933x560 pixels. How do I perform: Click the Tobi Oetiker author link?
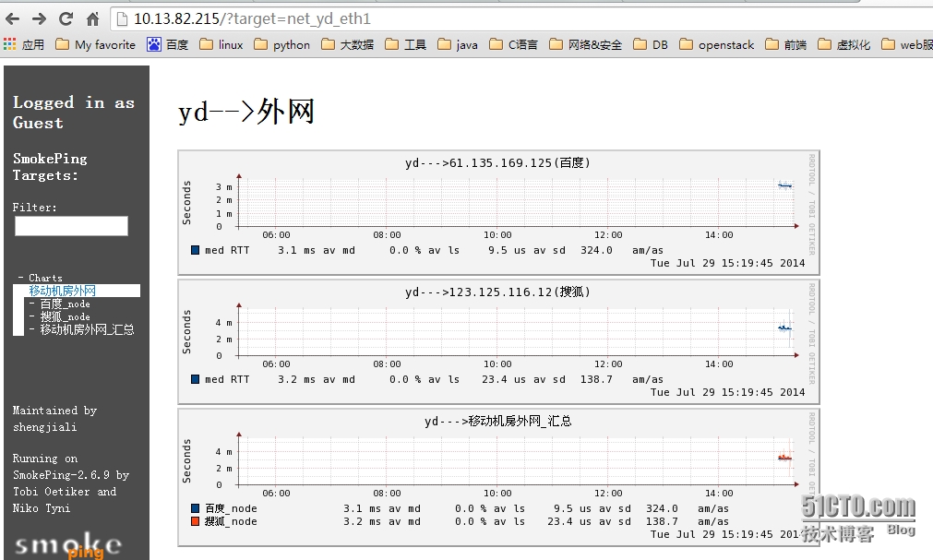(51, 492)
